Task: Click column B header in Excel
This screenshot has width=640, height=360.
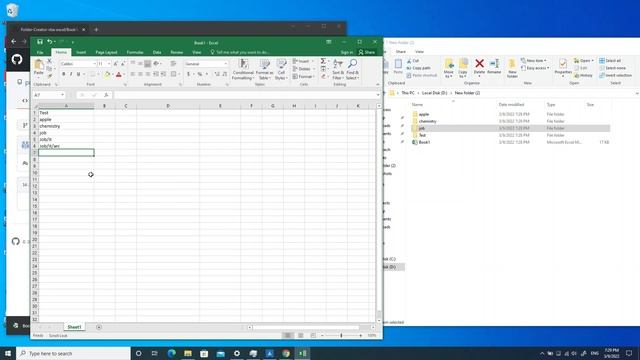Action: [104, 106]
